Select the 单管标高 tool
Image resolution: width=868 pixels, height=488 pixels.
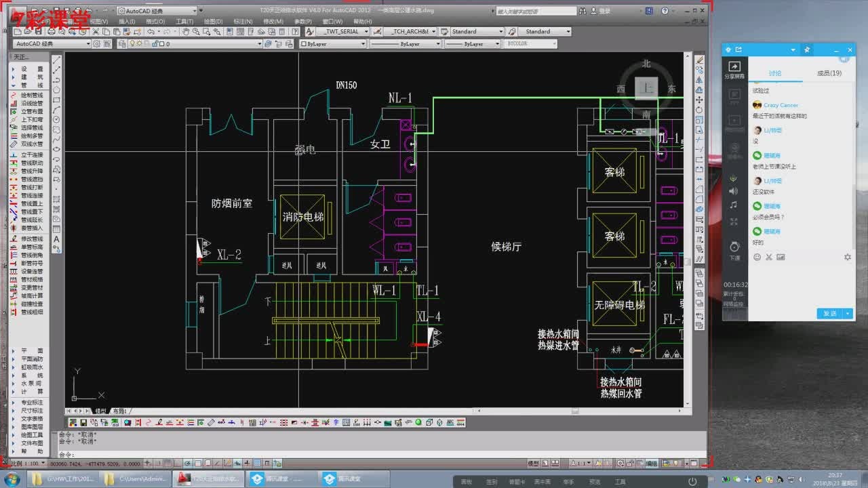27,247
